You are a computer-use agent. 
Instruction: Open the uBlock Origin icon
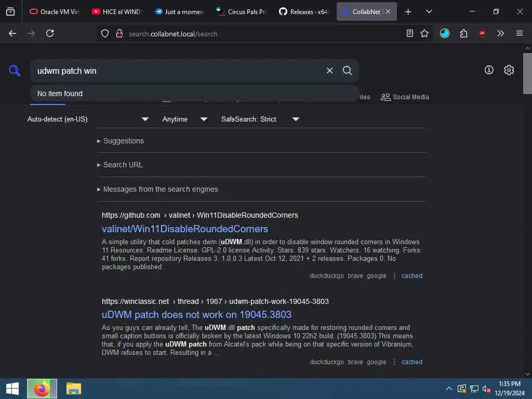(482, 33)
